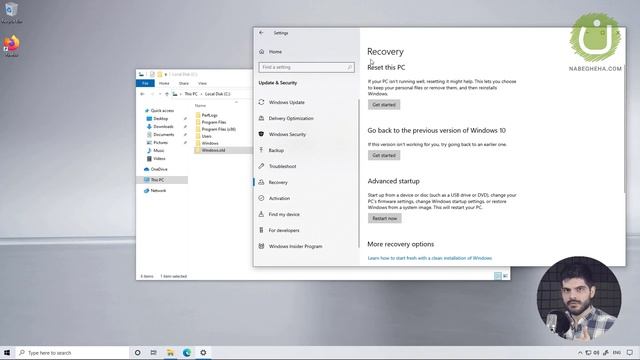Open File Explorer from the taskbar
The height and width of the screenshot is (360, 640).
click(x=170, y=353)
